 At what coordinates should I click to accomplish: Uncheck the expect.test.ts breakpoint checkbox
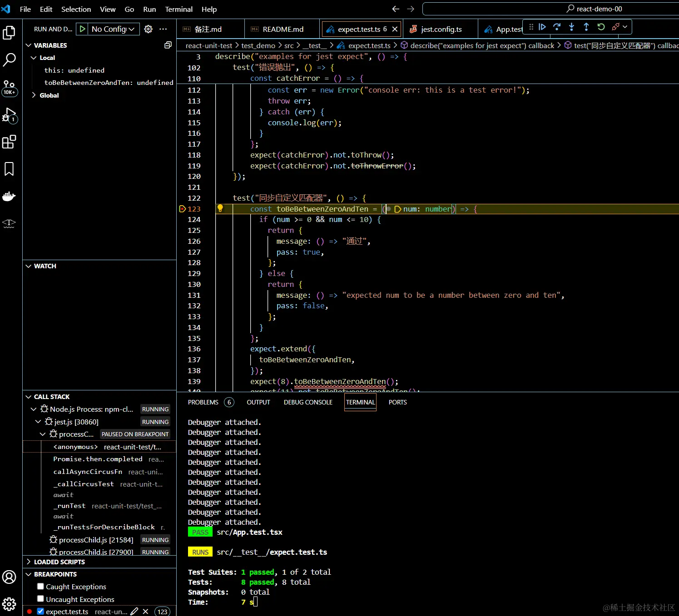(x=40, y=611)
